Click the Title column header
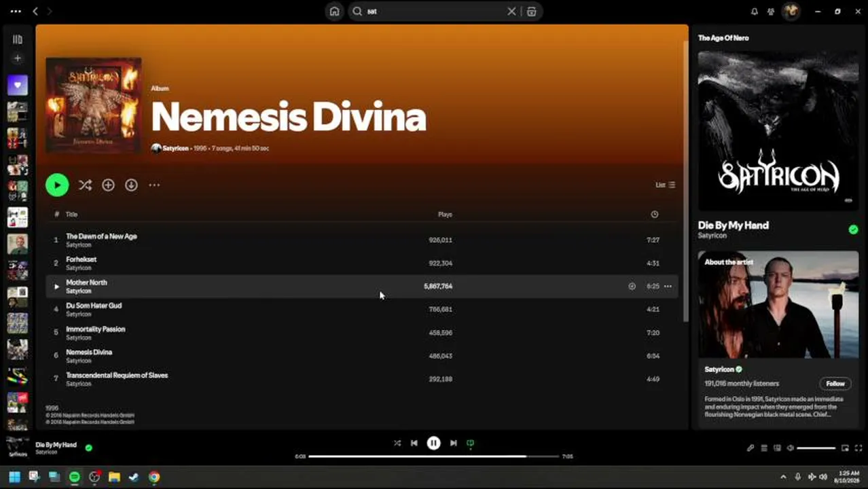The image size is (868, 489). tap(71, 214)
